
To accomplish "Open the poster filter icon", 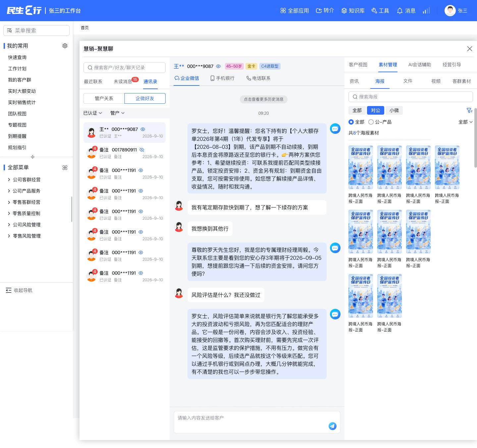I will 469,110.
